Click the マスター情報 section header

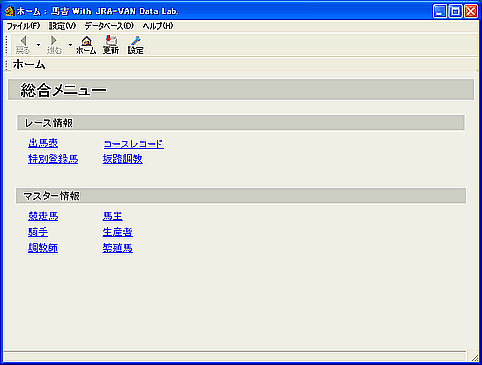pos(241,196)
